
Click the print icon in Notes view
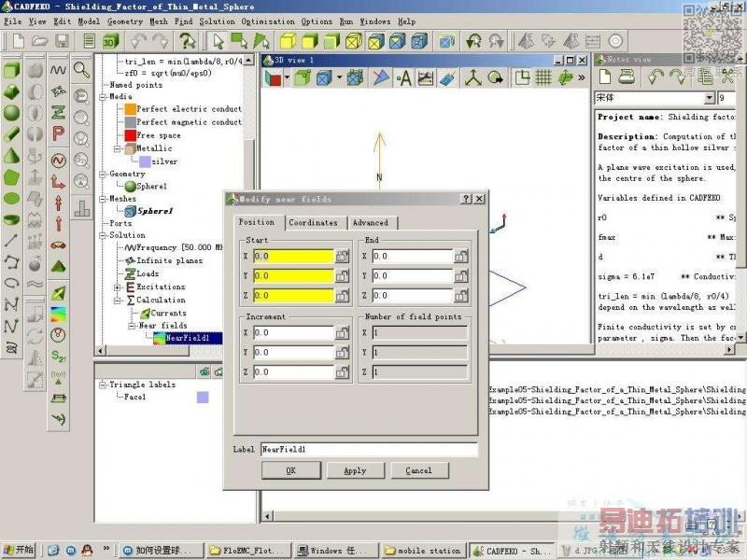(627, 77)
